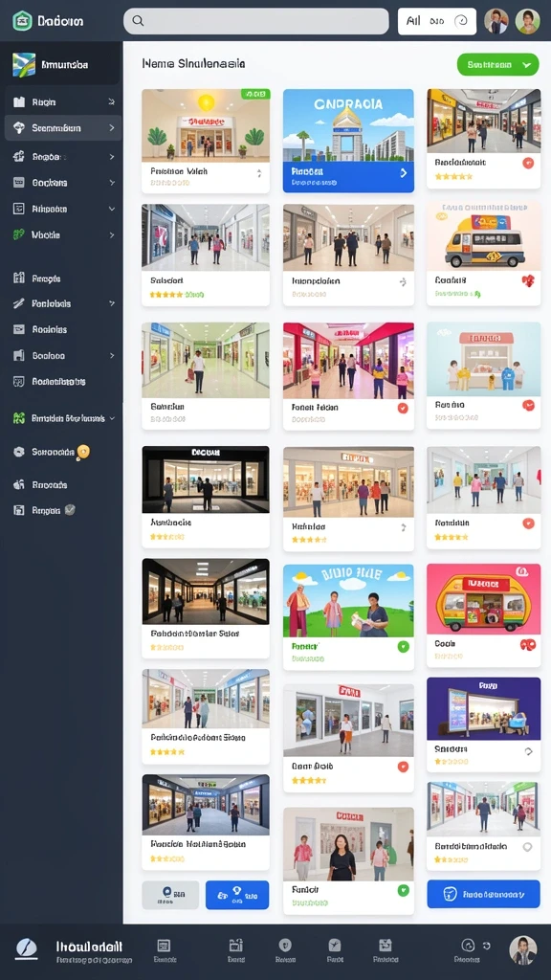The height and width of the screenshot is (980, 551).
Task: Click the magnifier icon in search bar
Action: [x=138, y=21]
